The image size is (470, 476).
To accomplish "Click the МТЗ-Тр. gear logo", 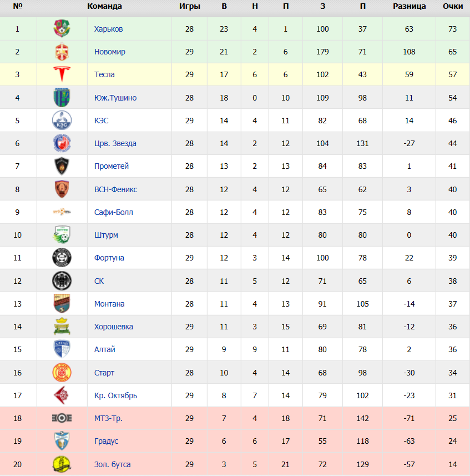I will pyautogui.click(x=62, y=418).
